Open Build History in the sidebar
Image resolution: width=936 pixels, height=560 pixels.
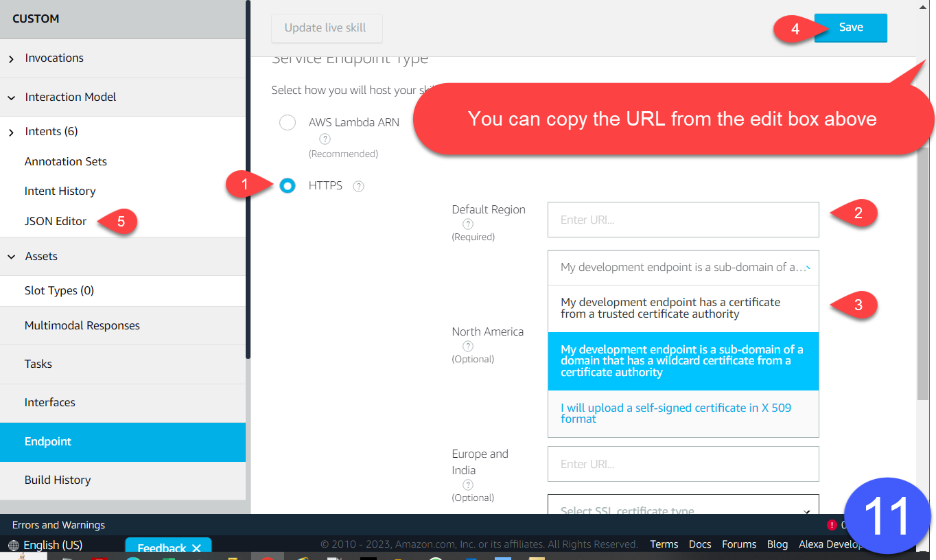pos(58,480)
